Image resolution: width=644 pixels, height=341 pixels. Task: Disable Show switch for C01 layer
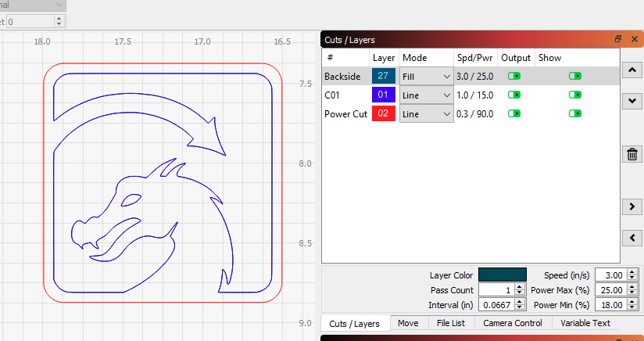pos(575,95)
